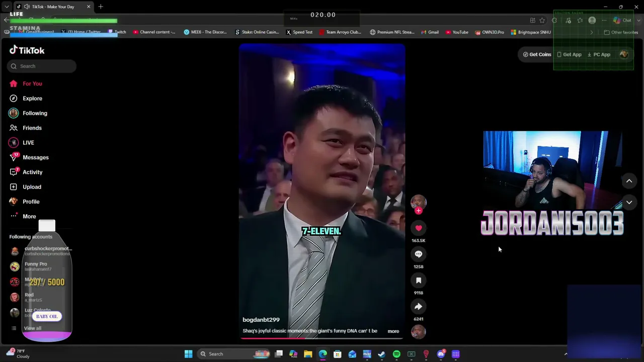Open File Explorer from the taskbar
Viewport: 644px width, 362px height.
pos(308,354)
